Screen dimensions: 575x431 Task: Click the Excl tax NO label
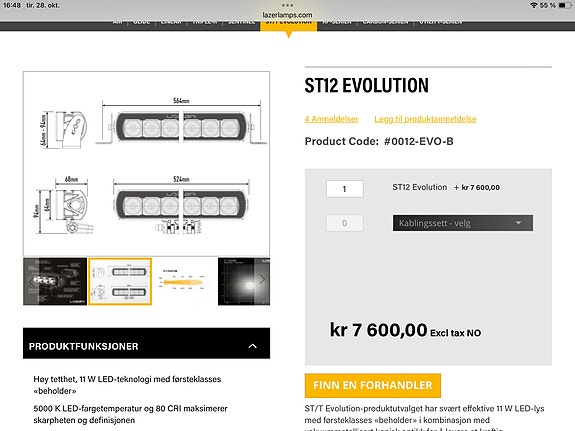click(455, 333)
